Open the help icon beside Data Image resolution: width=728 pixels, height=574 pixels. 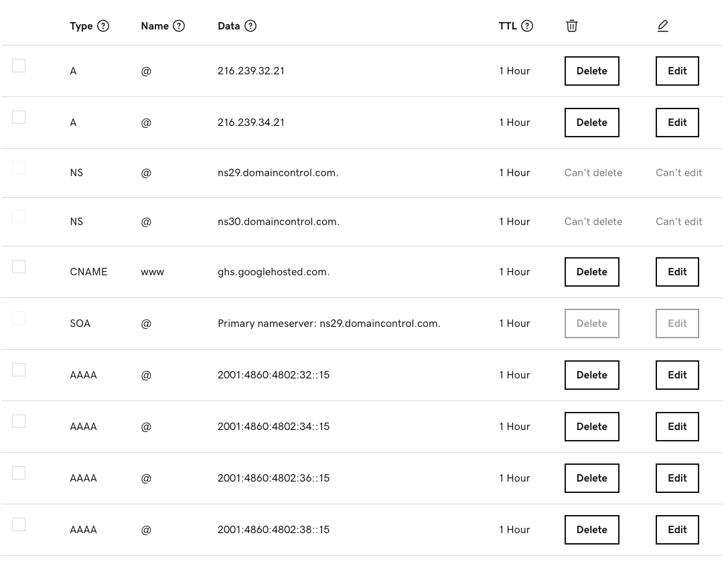(250, 26)
